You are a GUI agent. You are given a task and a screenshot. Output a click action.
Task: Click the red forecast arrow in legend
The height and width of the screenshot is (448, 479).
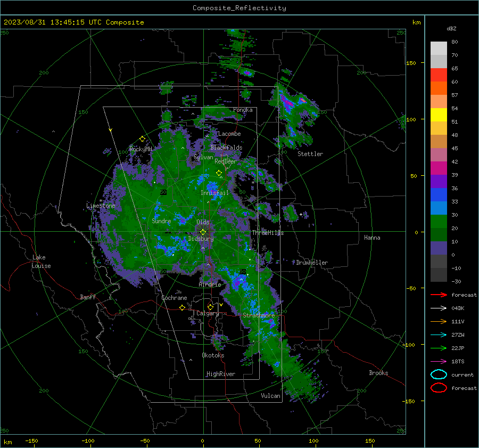[x=439, y=295]
